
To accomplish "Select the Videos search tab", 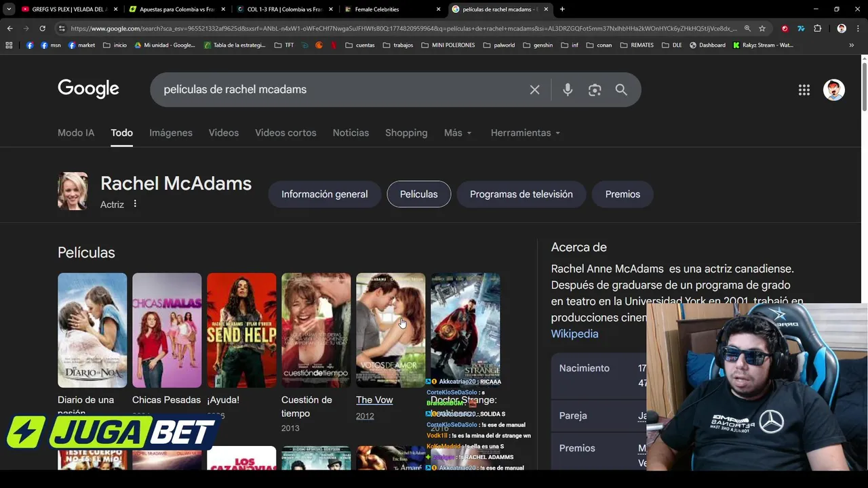I will 224,133.
